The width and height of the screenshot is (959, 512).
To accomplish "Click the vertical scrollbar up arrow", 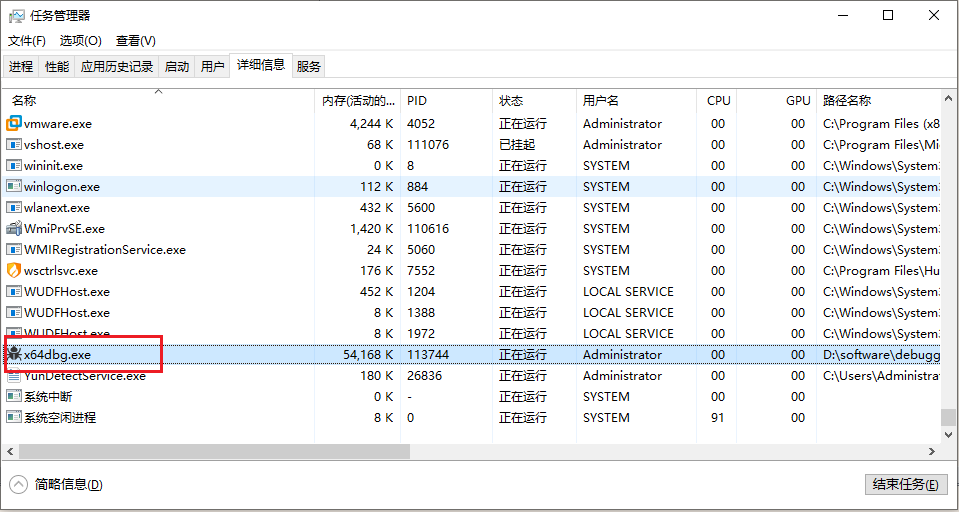I will (949, 99).
